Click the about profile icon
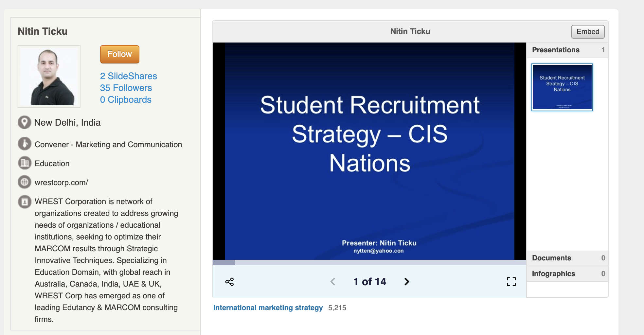 25,202
